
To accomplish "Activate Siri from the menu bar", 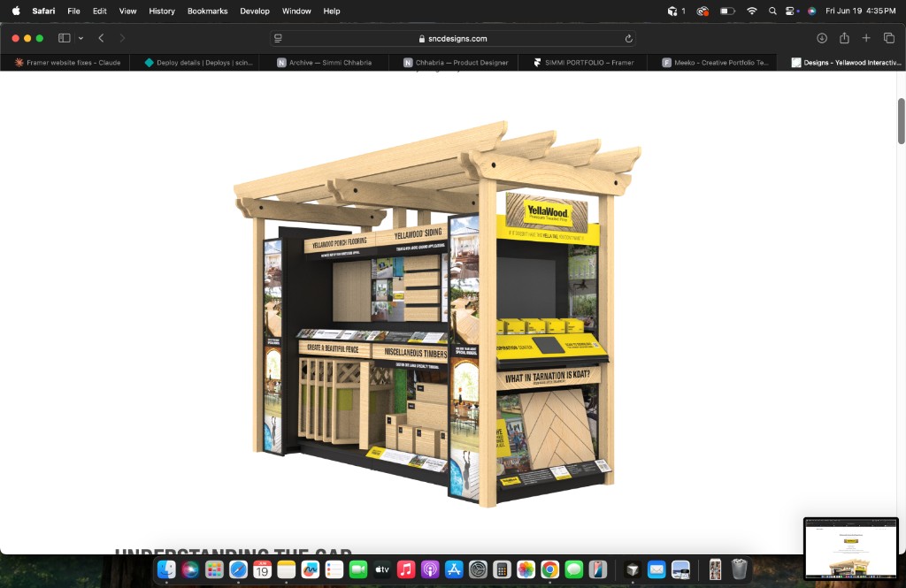I will pos(812,11).
